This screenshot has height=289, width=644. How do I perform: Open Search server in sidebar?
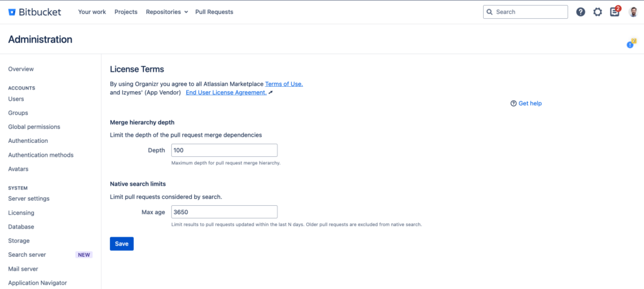pyautogui.click(x=27, y=255)
